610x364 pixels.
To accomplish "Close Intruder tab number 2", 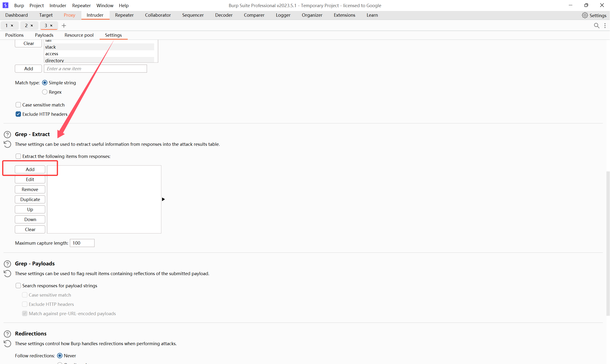I will [32, 25].
